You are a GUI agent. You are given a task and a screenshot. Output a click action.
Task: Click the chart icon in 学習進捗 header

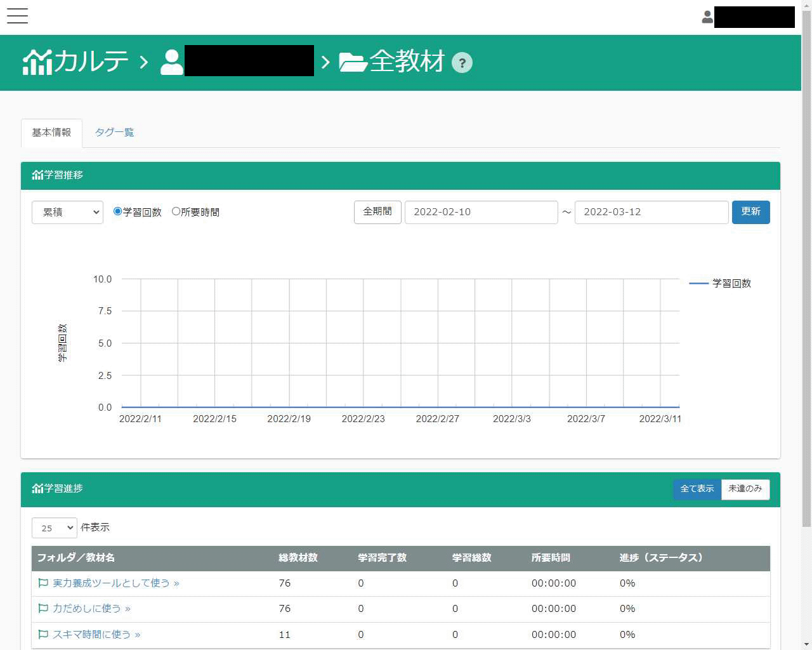[x=37, y=488]
